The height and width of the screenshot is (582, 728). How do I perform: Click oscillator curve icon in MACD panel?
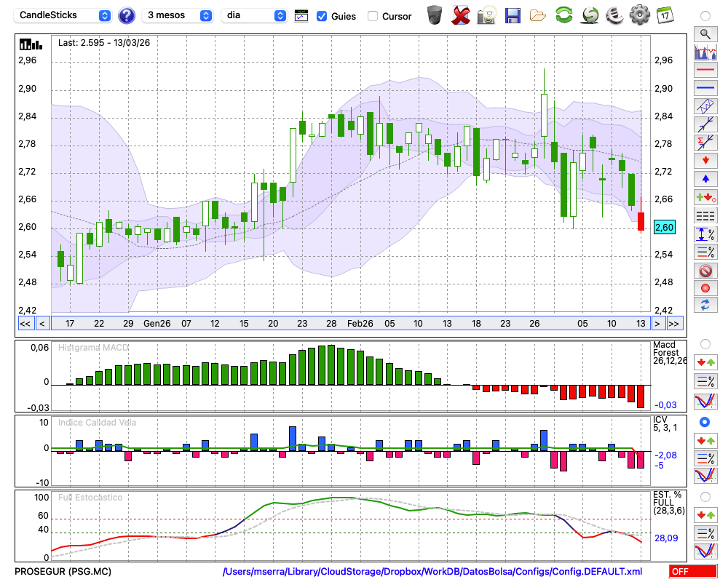(705, 401)
